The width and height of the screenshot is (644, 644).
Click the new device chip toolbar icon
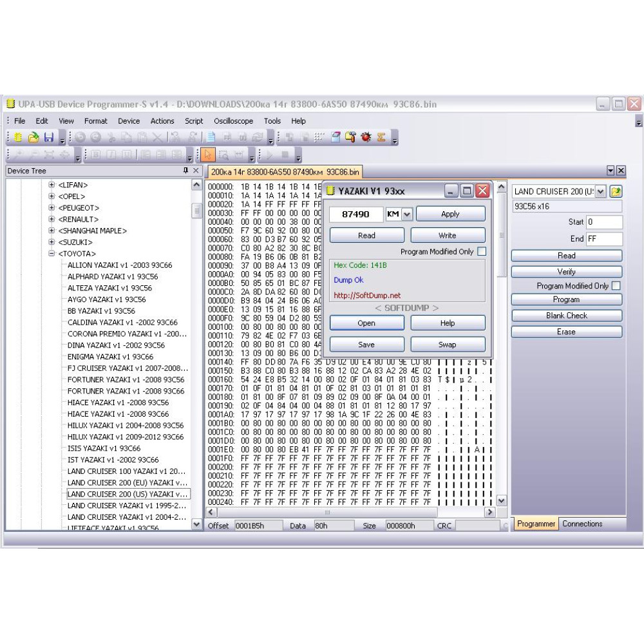coord(17,137)
